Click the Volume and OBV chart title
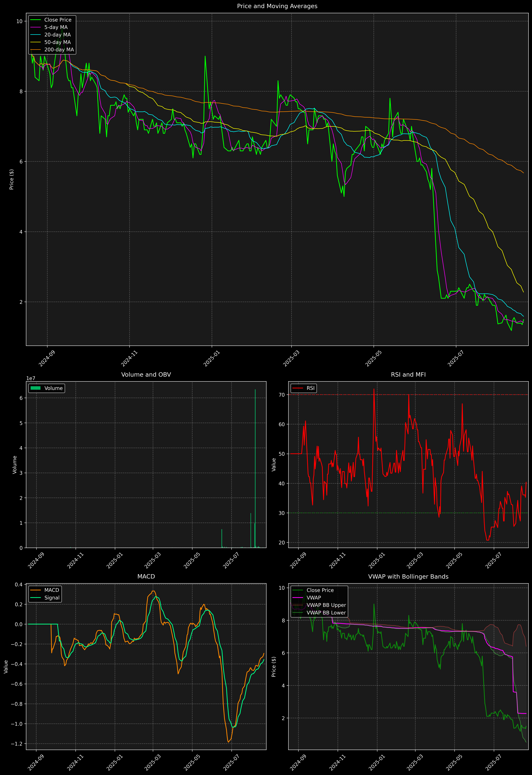The height and width of the screenshot is (775, 532). pos(146,374)
